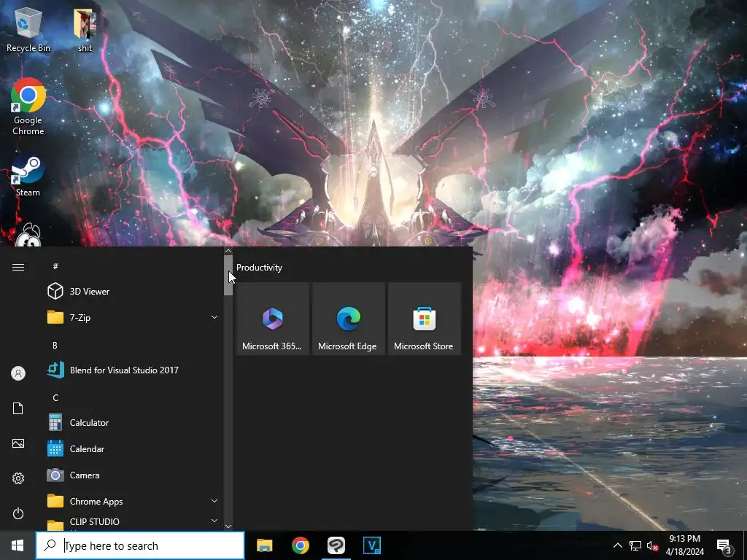Screen dimensions: 747x560
Task: Open Settings gear in Start sidebar
Action: coord(18,478)
